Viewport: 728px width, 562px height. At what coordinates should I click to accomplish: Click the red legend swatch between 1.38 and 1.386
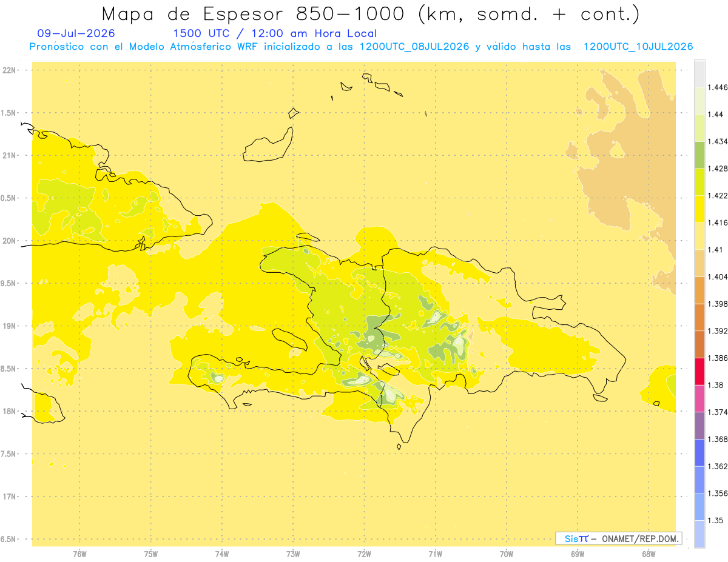699,372
